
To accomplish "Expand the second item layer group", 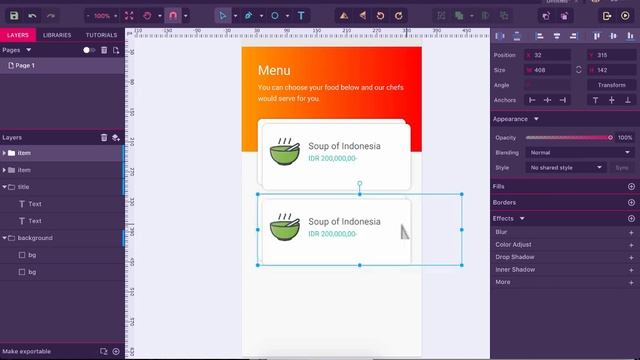I will point(4,170).
